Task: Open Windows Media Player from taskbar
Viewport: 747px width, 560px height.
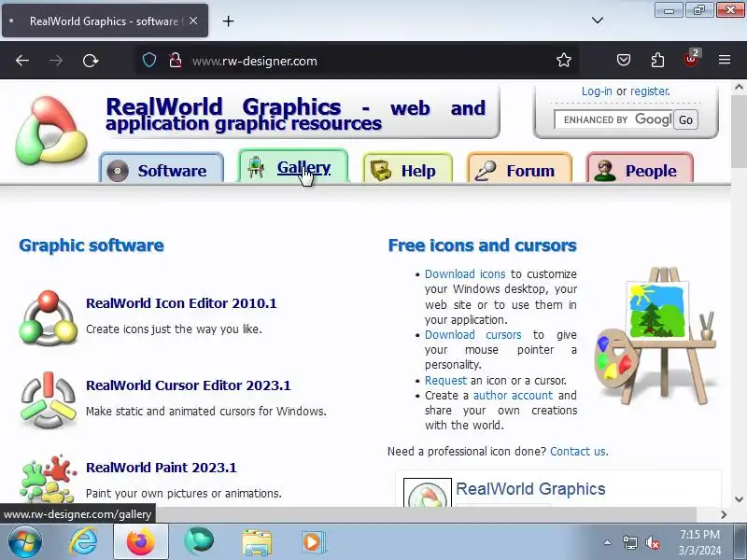Action: point(313,542)
